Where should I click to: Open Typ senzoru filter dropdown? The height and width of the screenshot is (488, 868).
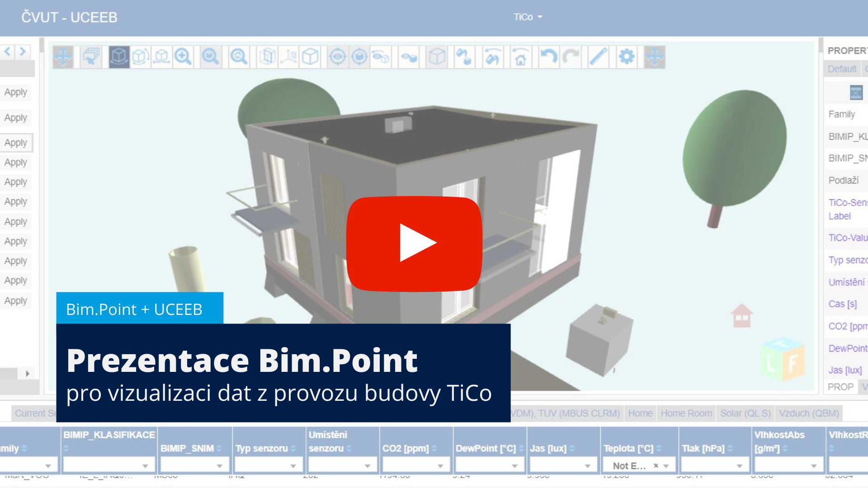[269, 465]
